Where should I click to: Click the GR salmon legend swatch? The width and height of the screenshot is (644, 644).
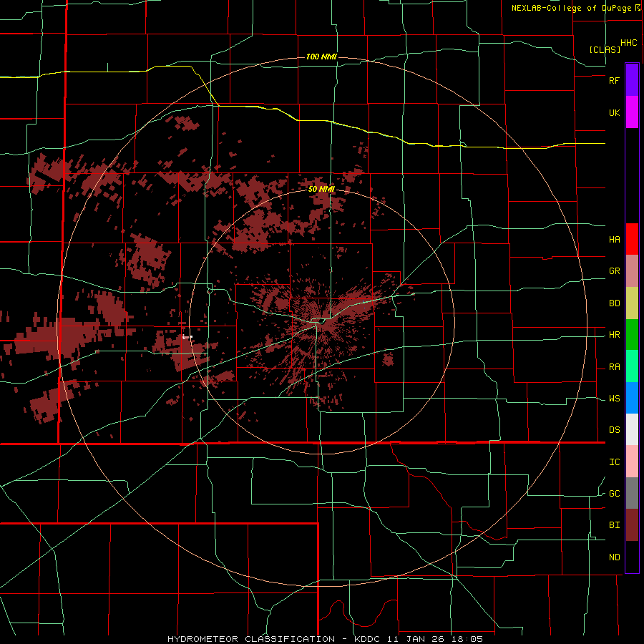click(632, 271)
